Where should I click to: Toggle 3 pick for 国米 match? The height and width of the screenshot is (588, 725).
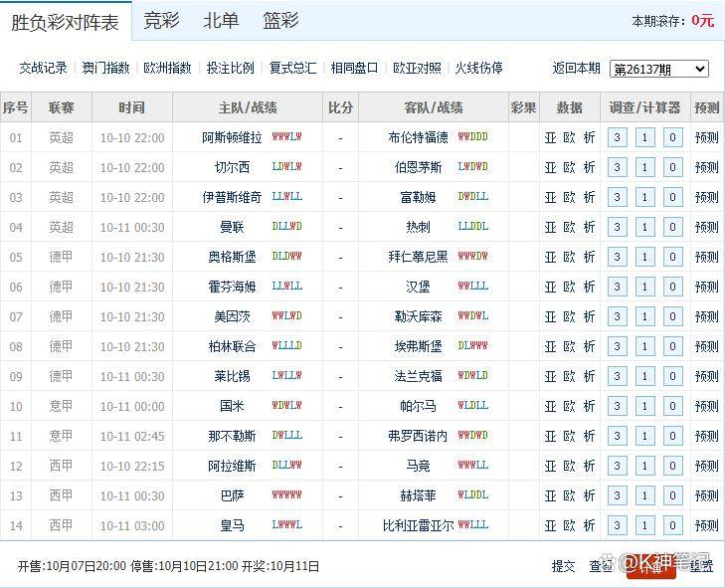click(x=617, y=406)
